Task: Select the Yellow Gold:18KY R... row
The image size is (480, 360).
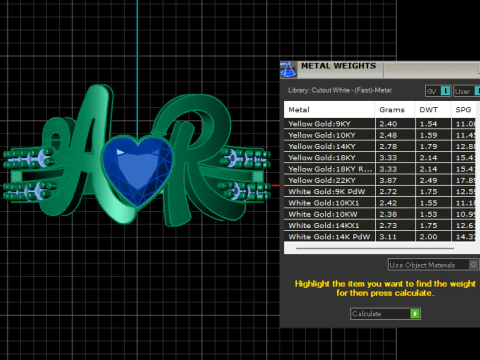Action: (380, 169)
